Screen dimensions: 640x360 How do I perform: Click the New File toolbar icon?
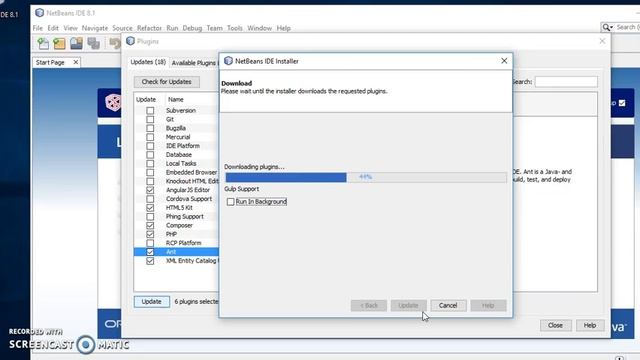point(43,43)
